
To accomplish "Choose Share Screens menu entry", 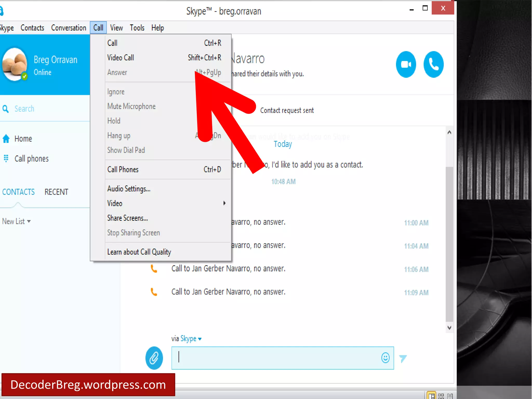I will click(x=164, y=218).
